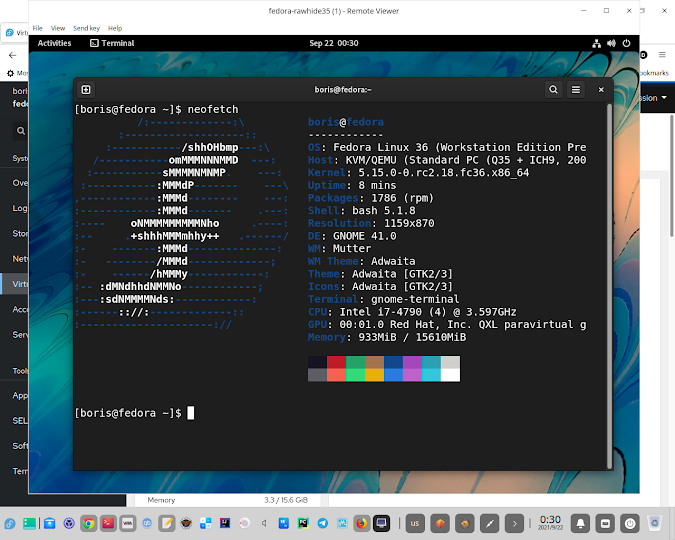Open the notifications bell in taskbar

[580, 524]
